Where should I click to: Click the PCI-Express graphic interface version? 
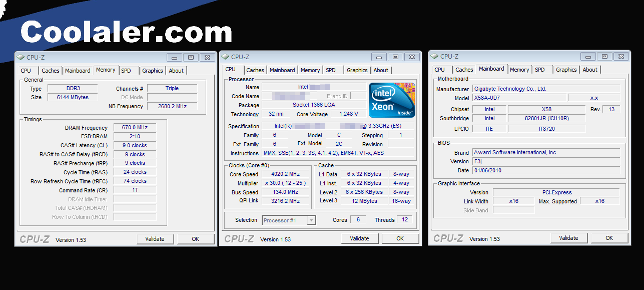click(x=556, y=192)
